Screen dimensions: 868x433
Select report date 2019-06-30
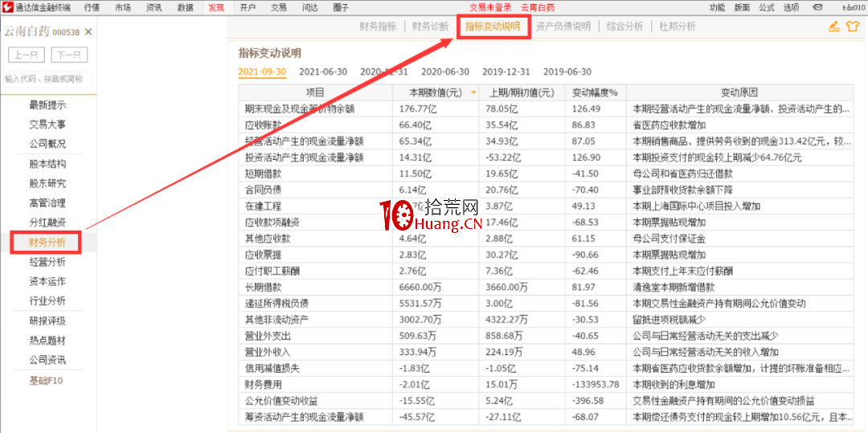[x=567, y=71]
